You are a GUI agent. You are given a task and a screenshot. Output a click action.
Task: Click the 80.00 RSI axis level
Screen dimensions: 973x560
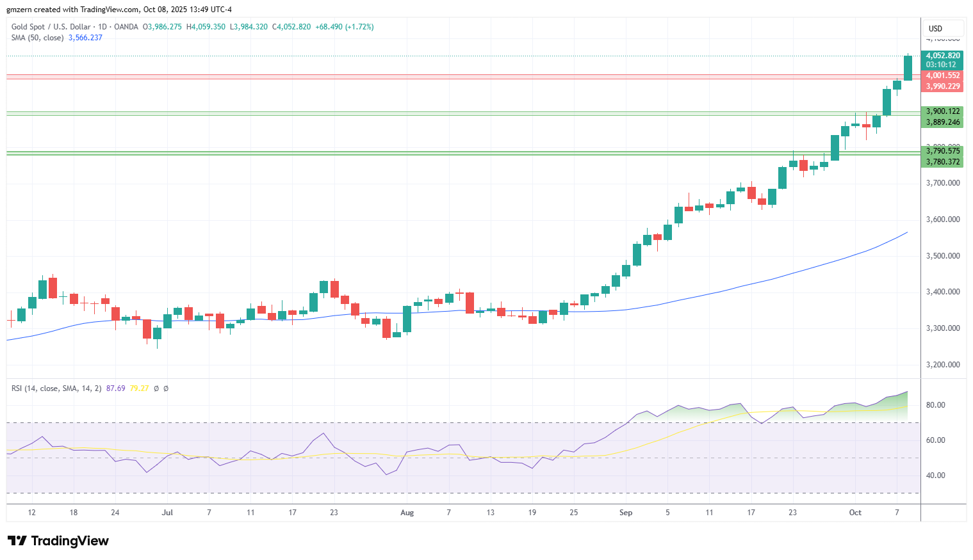pyautogui.click(x=935, y=405)
